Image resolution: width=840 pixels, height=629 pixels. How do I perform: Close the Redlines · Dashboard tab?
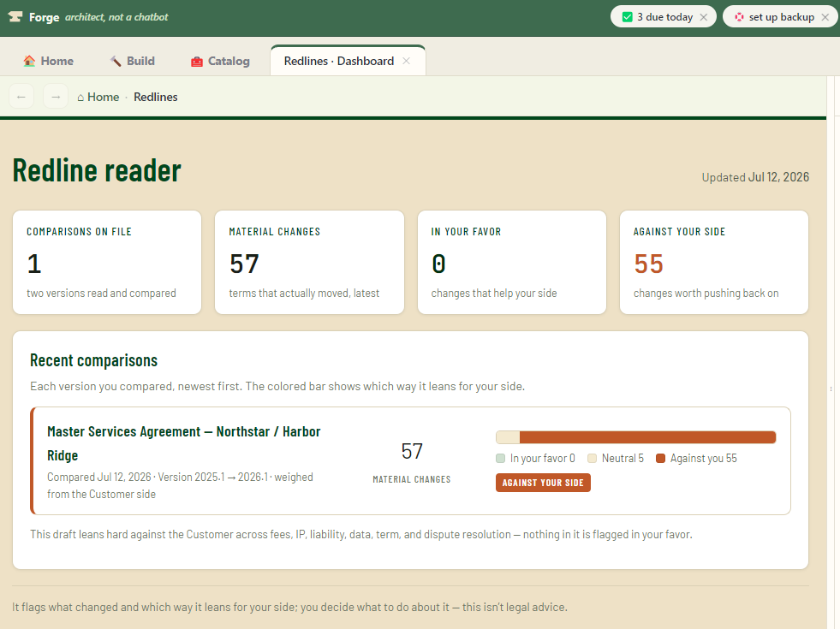pyautogui.click(x=407, y=61)
